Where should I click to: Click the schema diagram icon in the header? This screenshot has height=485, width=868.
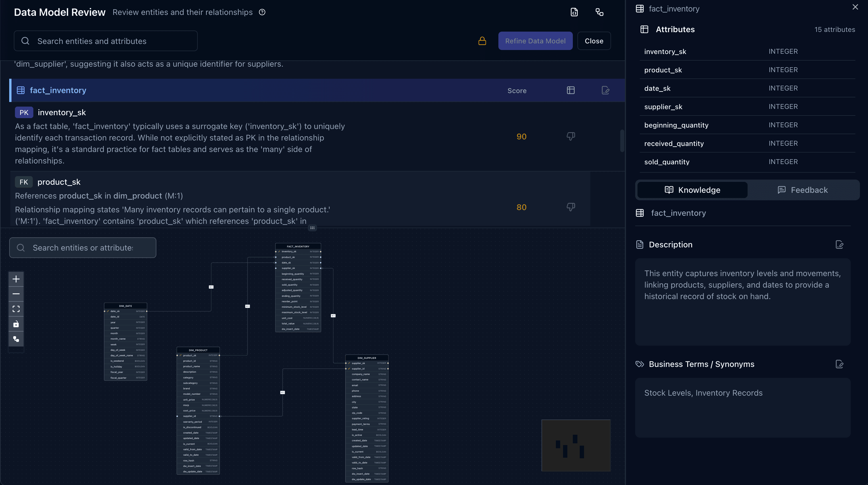pyautogui.click(x=600, y=12)
